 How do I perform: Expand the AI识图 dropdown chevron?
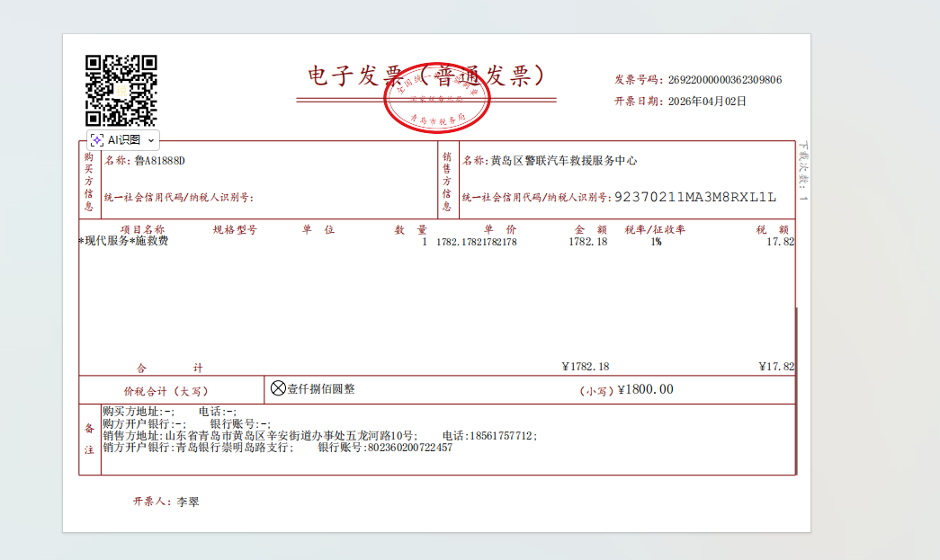(151, 140)
